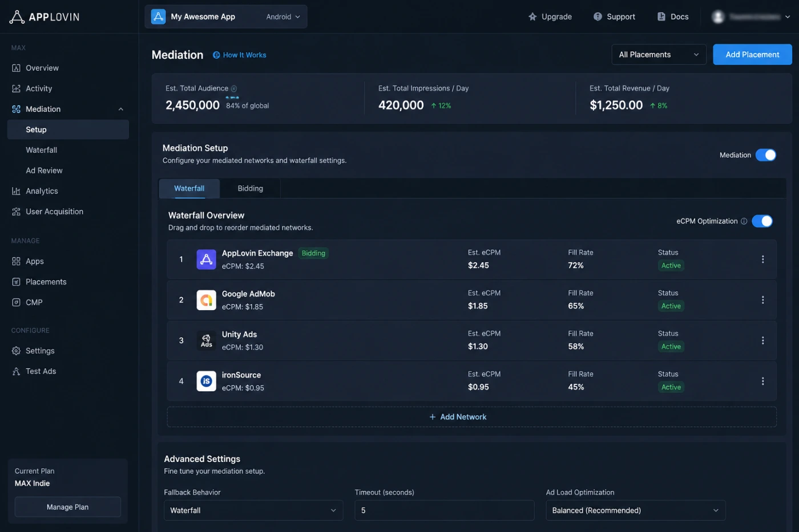Image resolution: width=799 pixels, height=532 pixels.
Task: Switch to the Waterfall tab
Action: 189,189
